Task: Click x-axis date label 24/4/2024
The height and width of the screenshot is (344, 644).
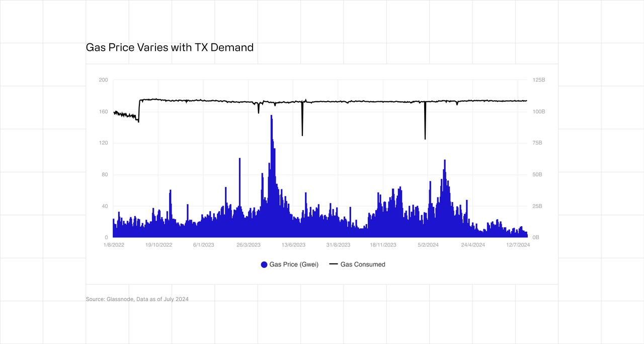Action: (x=473, y=245)
